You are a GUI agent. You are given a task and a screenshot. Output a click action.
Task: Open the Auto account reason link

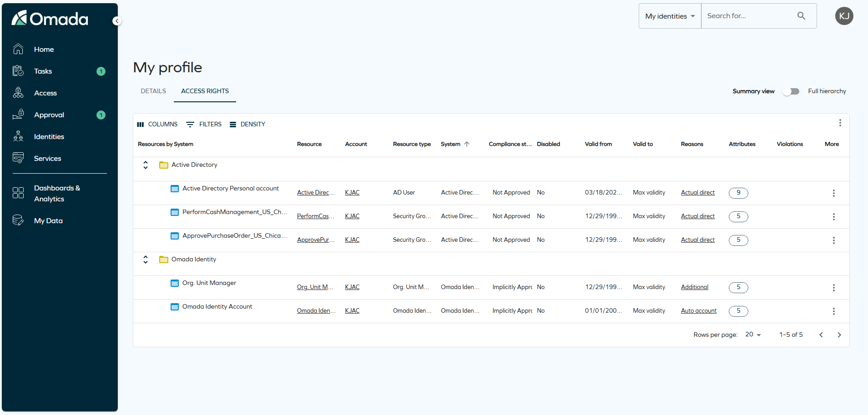pos(699,311)
